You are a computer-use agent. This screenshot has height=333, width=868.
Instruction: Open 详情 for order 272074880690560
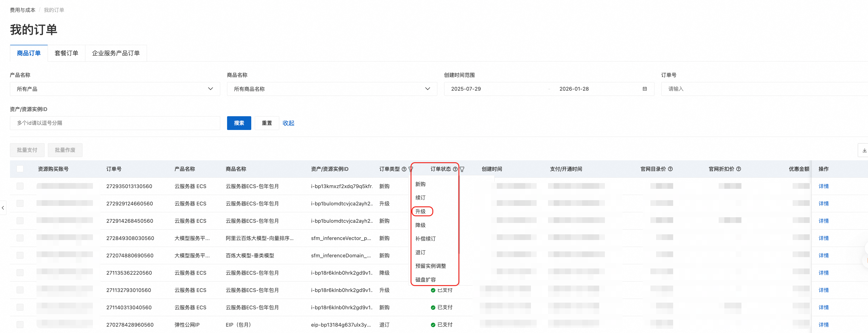coord(823,255)
